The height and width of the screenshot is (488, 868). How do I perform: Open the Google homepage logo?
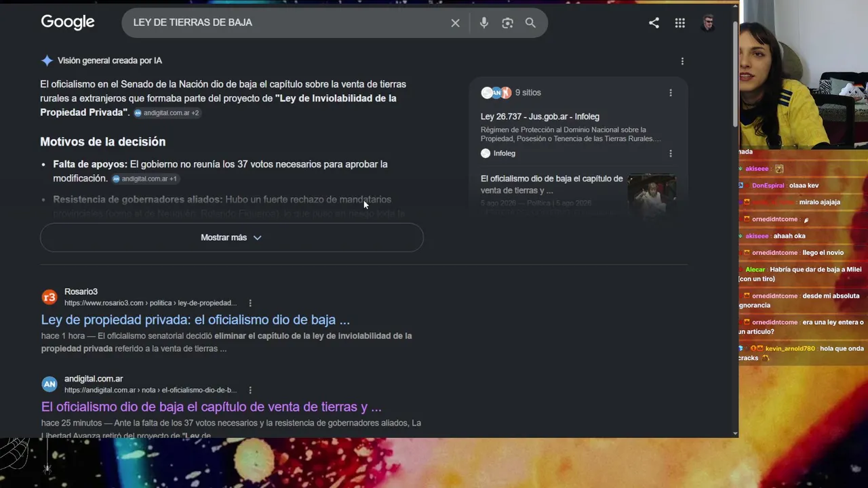click(68, 22)
